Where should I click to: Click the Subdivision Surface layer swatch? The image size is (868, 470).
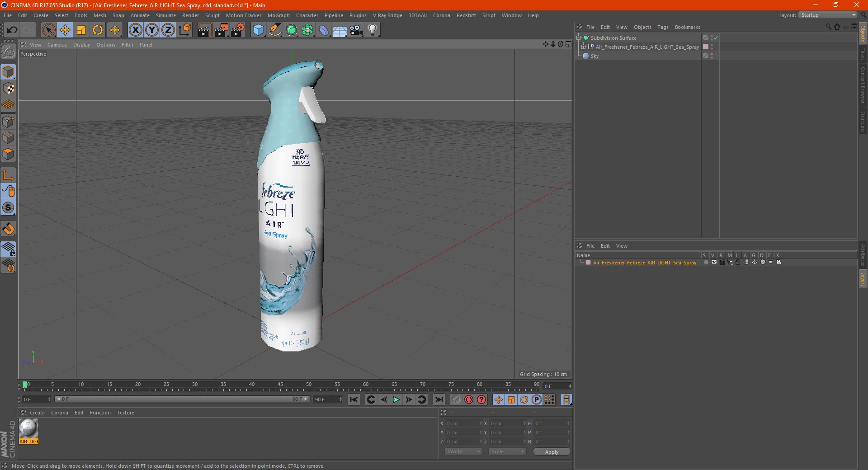(x=705, y=38)
